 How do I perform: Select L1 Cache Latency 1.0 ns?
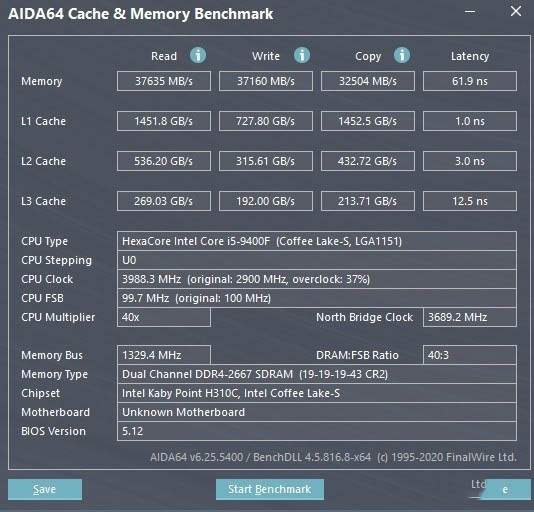tap(470, 121)
